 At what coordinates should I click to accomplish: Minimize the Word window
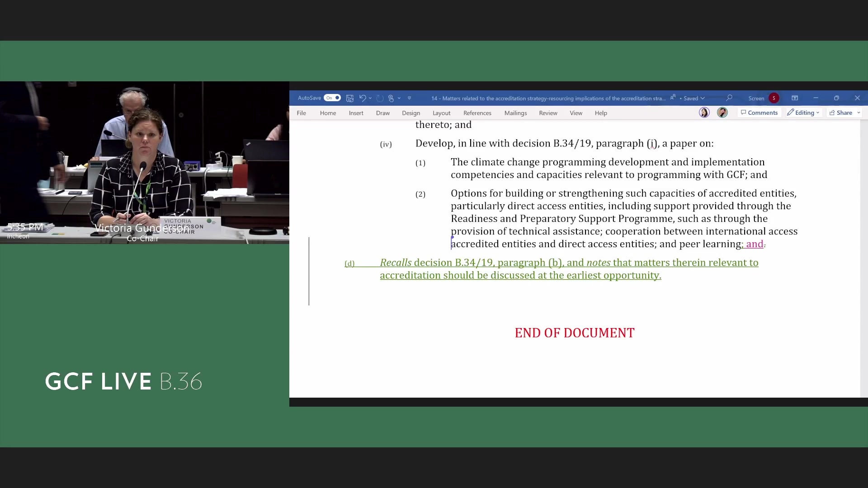816,98
